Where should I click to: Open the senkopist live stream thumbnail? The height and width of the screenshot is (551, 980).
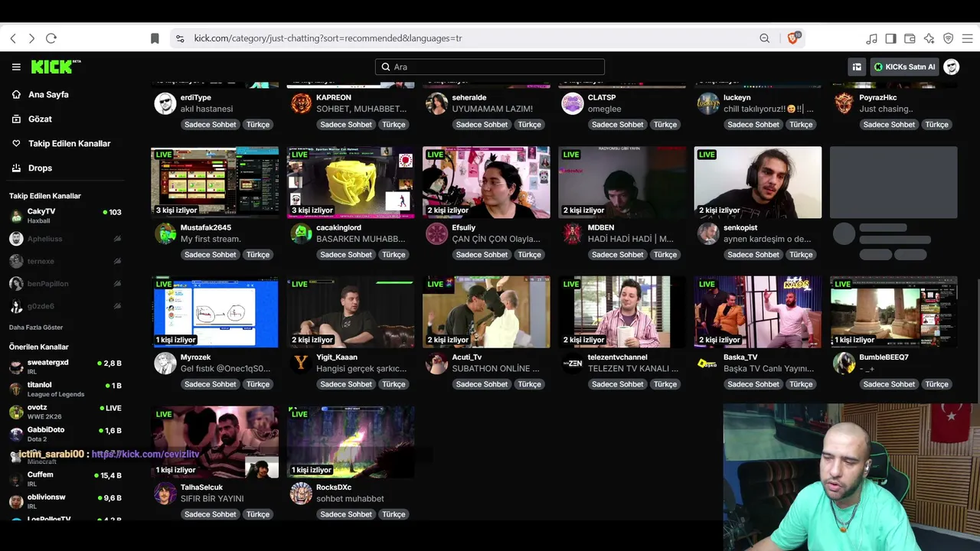click(758, 183)
